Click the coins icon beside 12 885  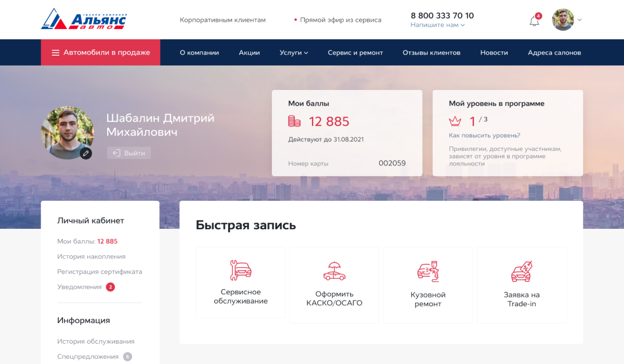tap(294, 122)
